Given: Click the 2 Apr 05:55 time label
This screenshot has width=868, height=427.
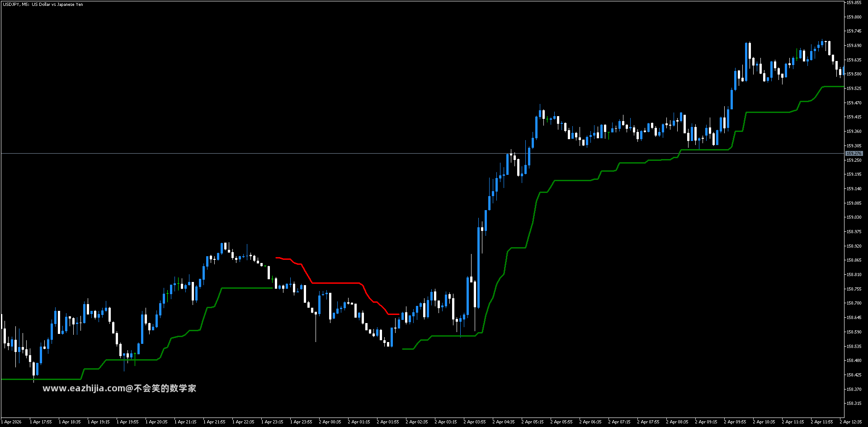Looking at the screenshot, I should [561, 422].
